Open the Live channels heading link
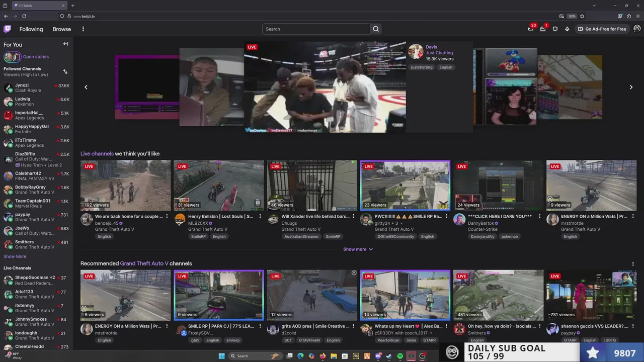The height and width of the screenshot is (362, 644). click(97, 154)
